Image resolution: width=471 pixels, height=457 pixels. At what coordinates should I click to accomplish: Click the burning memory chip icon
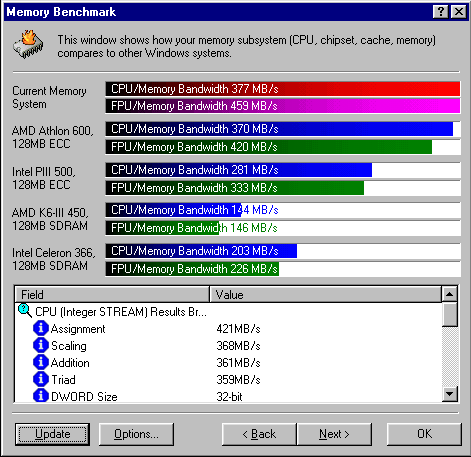[x=28, y=44]
